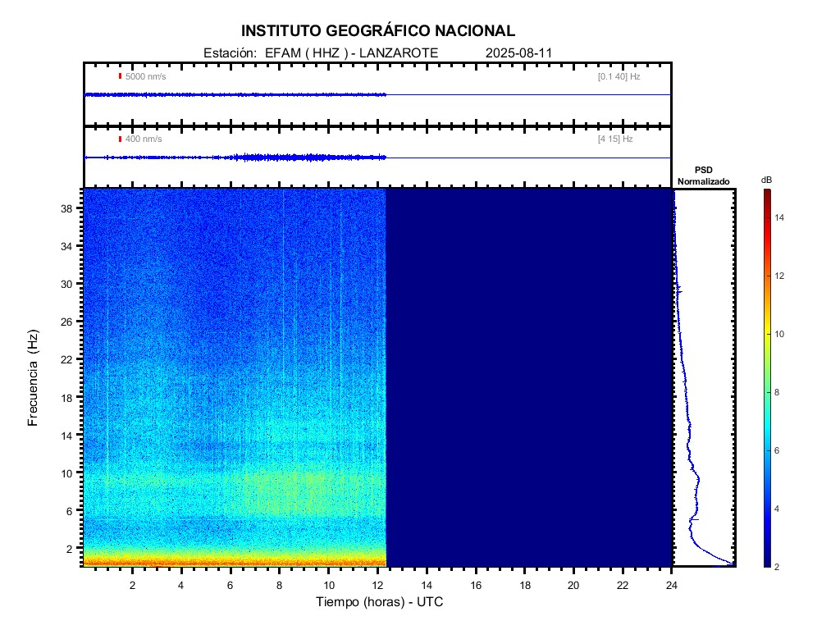The image size is (840, 630).
Task: Click frequency axis tick label 18
Action: 66,398
